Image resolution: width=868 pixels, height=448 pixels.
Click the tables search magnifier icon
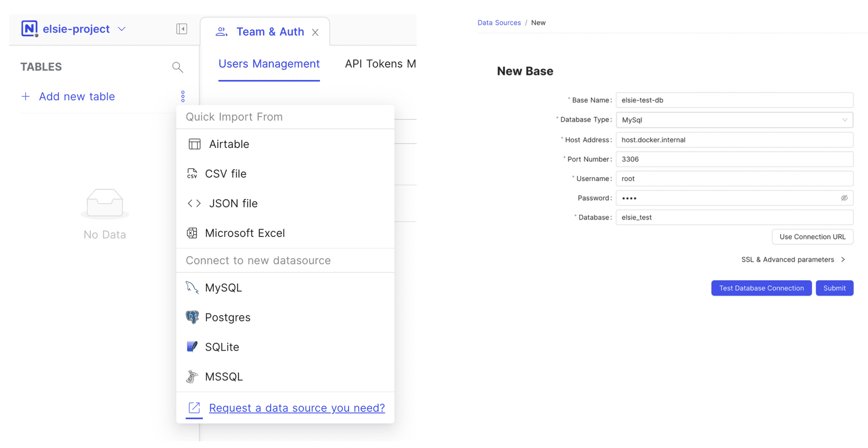tap(178, 67)
